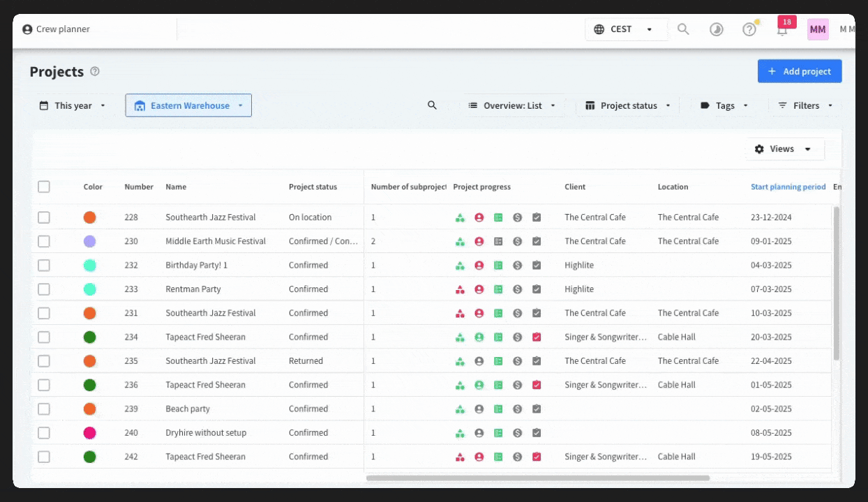Click the red checklist icon for project 234
This screenshot has height=502, width=868.
point(537,337)
